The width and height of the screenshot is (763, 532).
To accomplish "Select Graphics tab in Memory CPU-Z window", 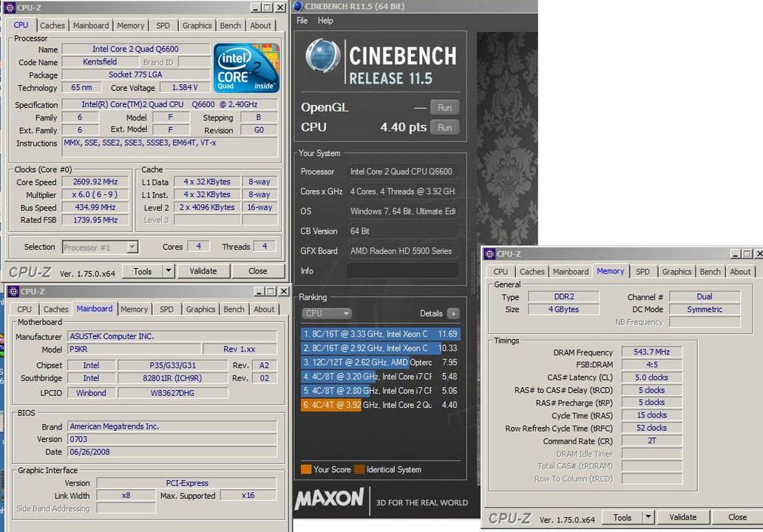I will pyautogui.click(x=677, y=271).
